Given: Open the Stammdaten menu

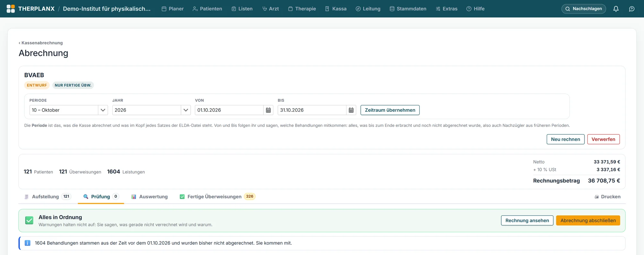Looking at the screenshot, I should (x=408, y=9).
